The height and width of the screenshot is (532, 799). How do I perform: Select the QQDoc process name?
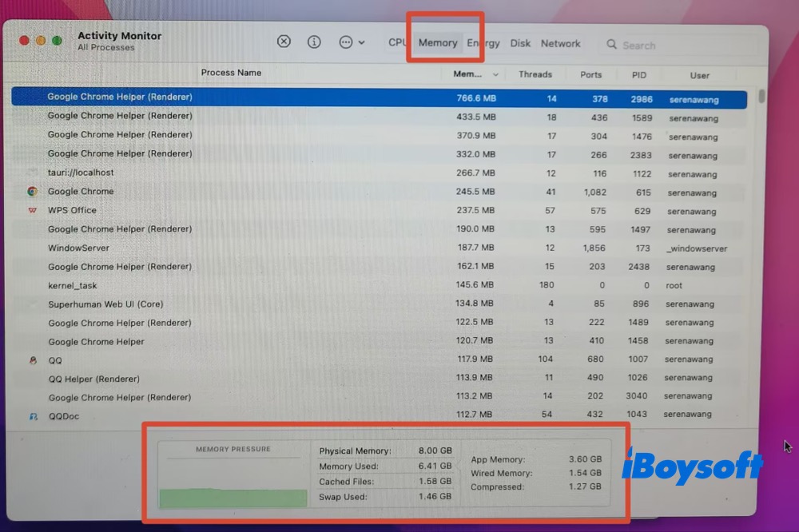(x=64, y=416)
